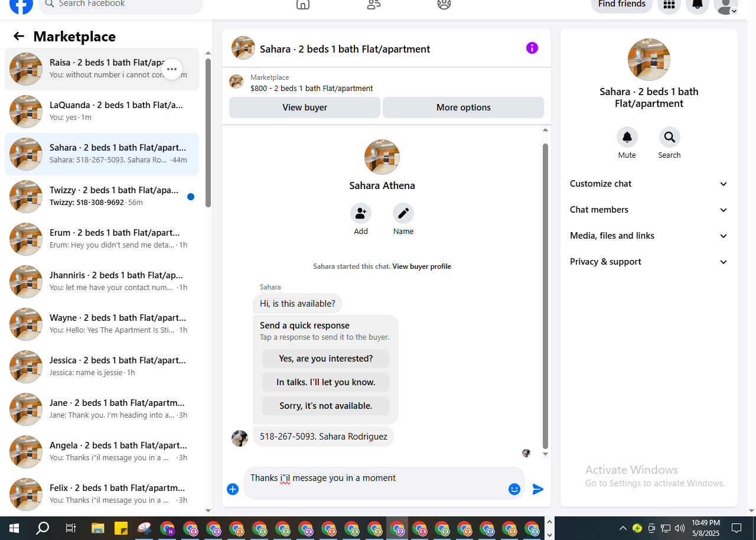Click sender avatar beside the phone number message

coord(240,438)
